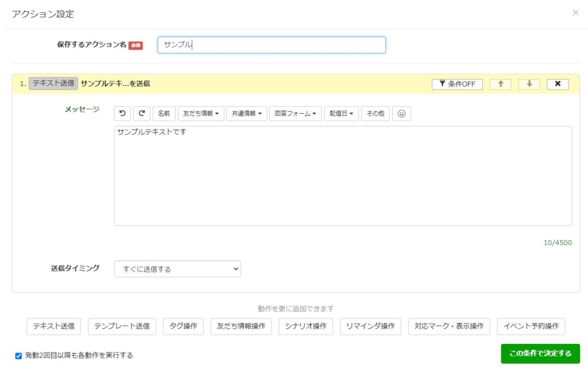Move action up with the up arrow

point(501,84)
